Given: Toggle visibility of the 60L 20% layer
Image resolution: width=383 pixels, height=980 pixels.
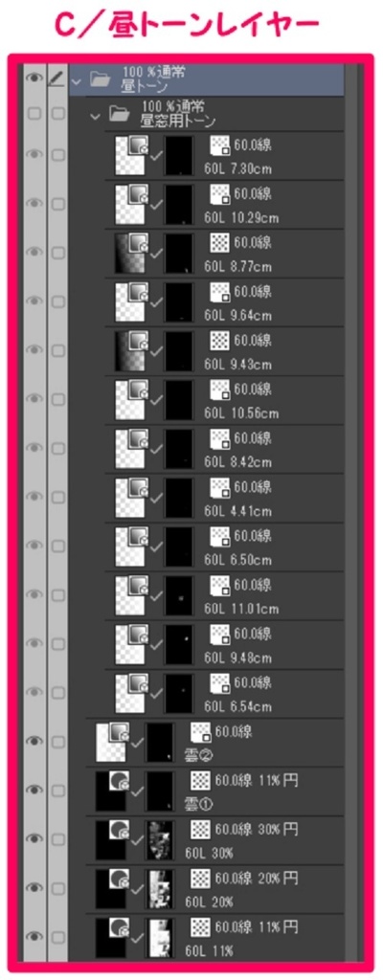Looking at the screenshot, I should click(x=34, y=888).
